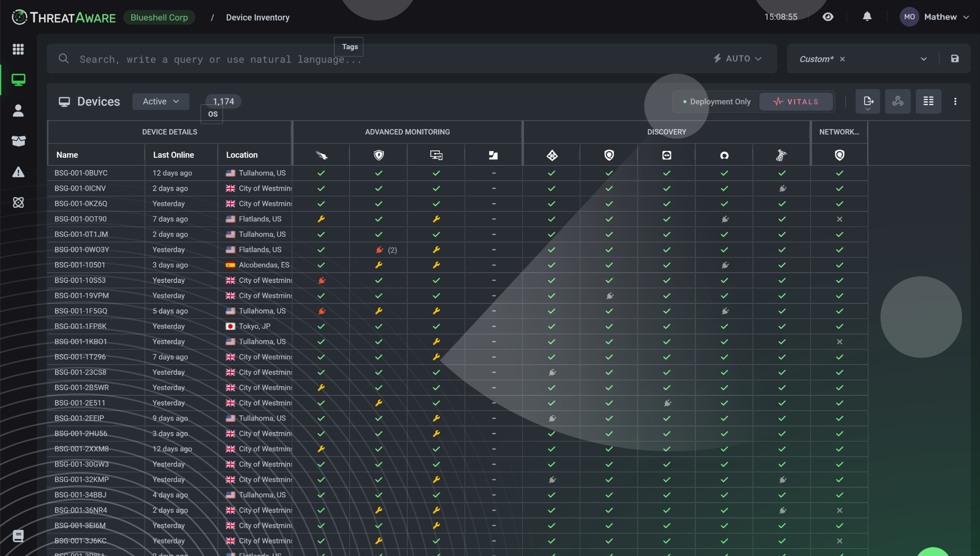Click the shield column header icon
This screenshot has height=556, width=980.
tap(379, 155)
